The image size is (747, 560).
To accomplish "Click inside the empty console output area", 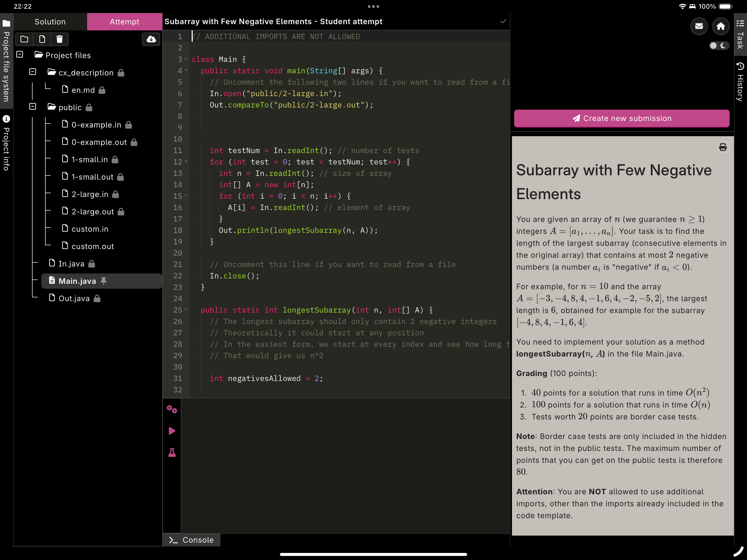I will 345,466.
